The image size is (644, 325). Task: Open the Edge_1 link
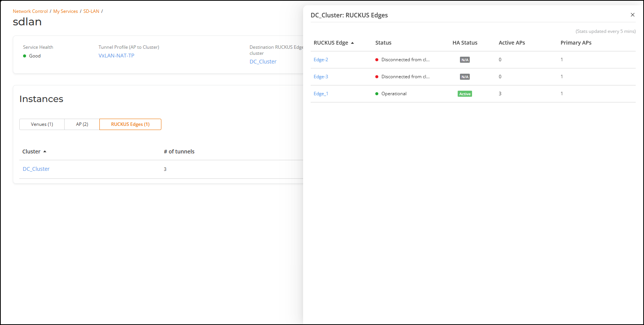[x=320, y=94]
